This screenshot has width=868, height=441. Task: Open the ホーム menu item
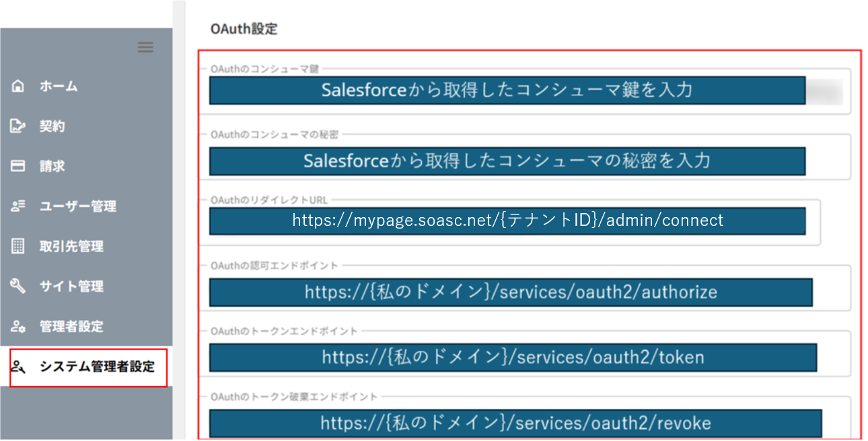pyautogui.click(x=59, y=86)
